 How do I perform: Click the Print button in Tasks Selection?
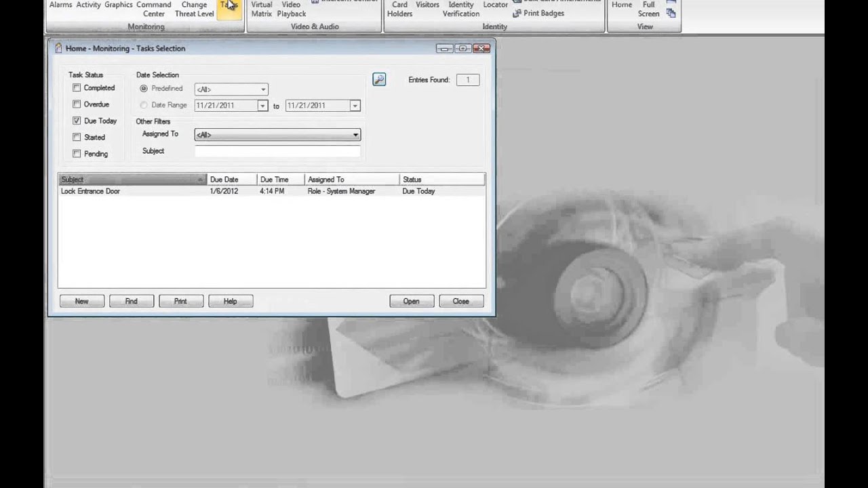(x=181, y=301)
